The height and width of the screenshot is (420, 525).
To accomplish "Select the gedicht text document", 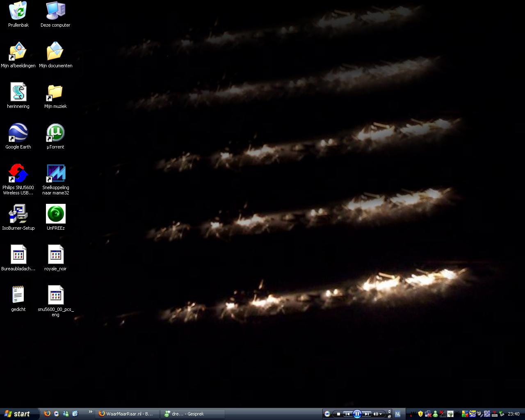I will pyautogui.click(x=18, y=299).
